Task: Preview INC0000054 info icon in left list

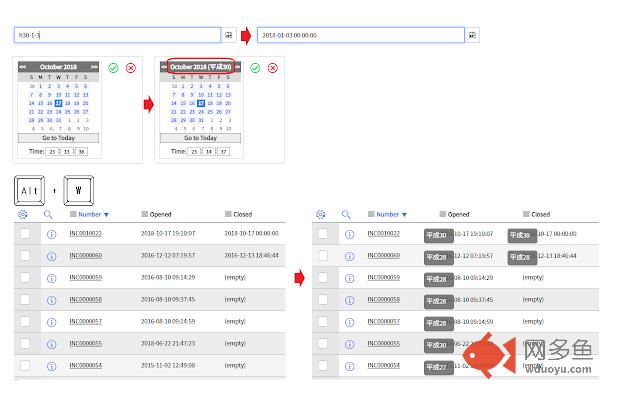Action: (x=51, y=367)
